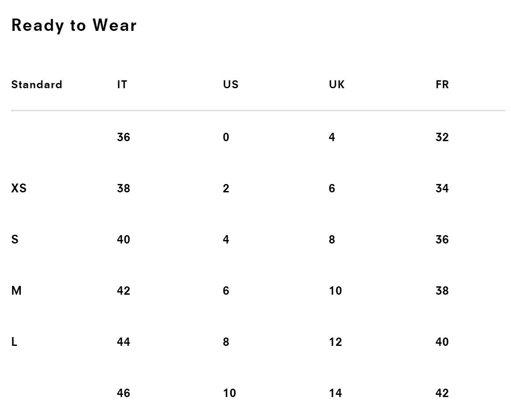Click the FR size 42 cell
The image size is (511, 420).
(442, 393)
